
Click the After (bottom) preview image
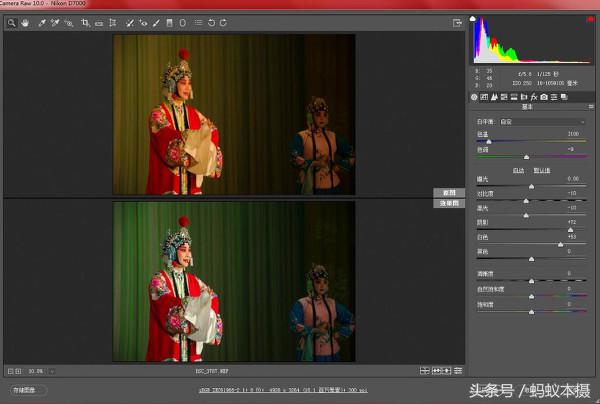(234, 282)
